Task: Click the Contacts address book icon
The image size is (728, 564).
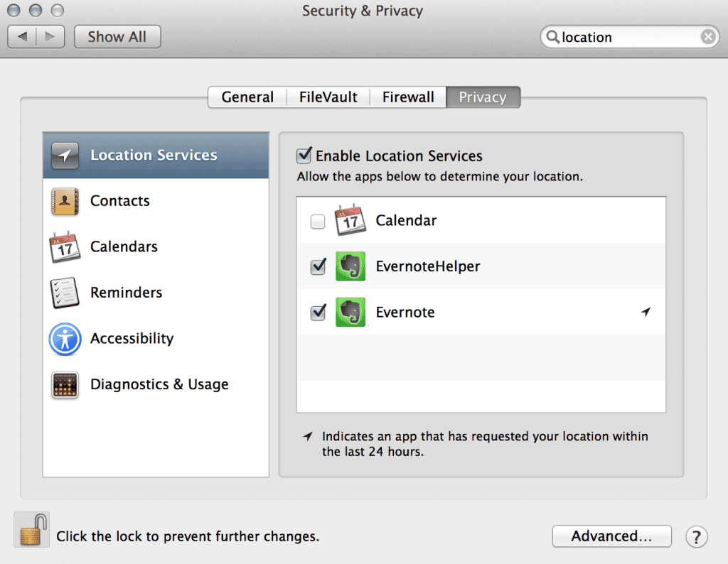Action: 65,201
